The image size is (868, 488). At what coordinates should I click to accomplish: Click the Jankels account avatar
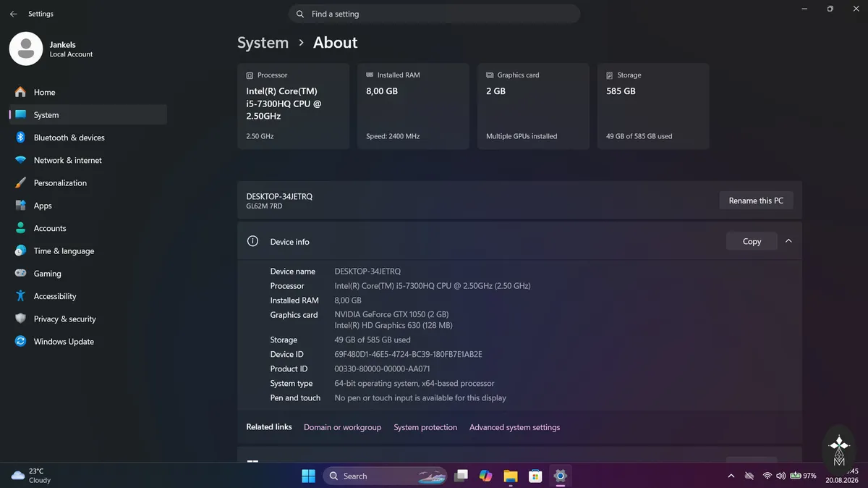point(26,49)
